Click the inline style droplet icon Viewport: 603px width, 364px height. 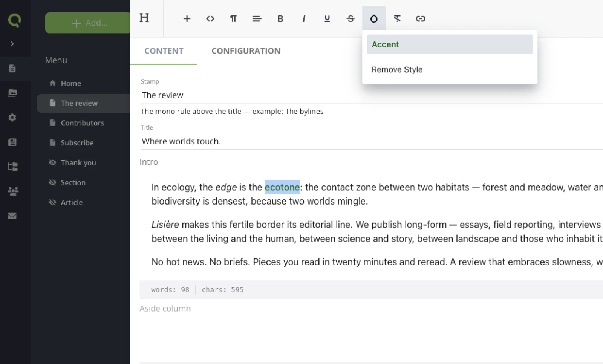[x=374, y=18]
